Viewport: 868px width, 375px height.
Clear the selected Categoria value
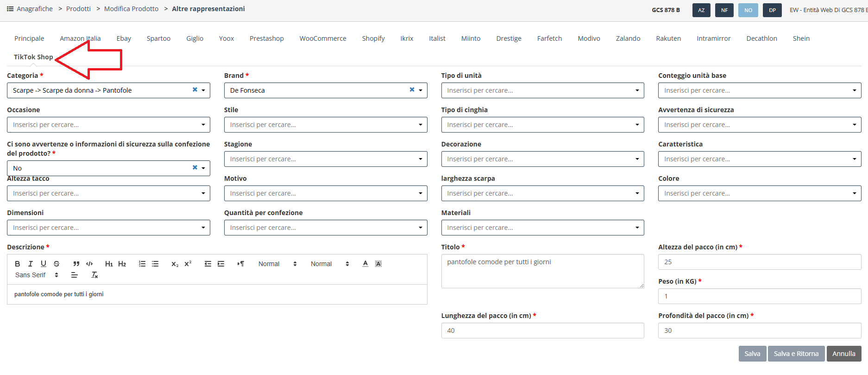coord(195,90)
